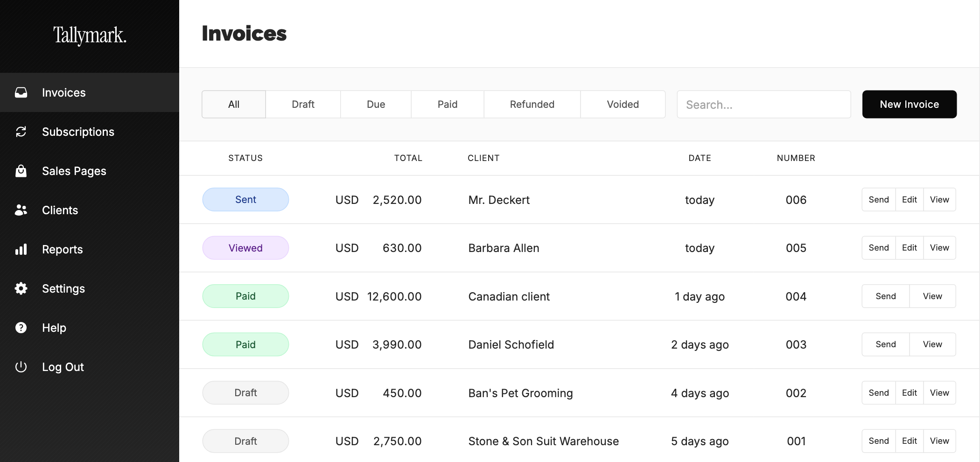Send Barbara Allen's invoice 005
The height and width of the screenshot is (462, 980).
coord(879,248)
